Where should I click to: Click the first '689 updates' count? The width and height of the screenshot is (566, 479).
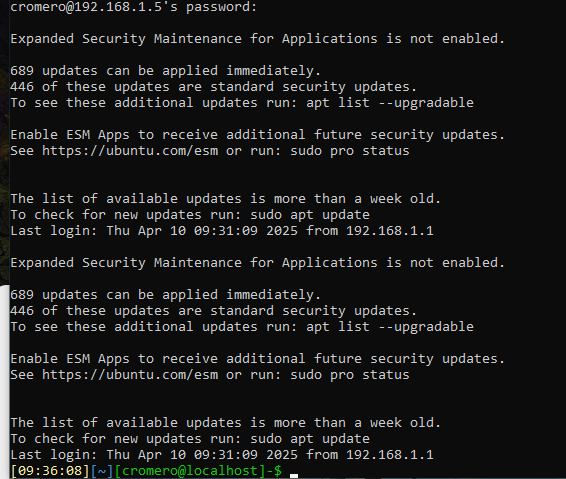click(54, 71)
